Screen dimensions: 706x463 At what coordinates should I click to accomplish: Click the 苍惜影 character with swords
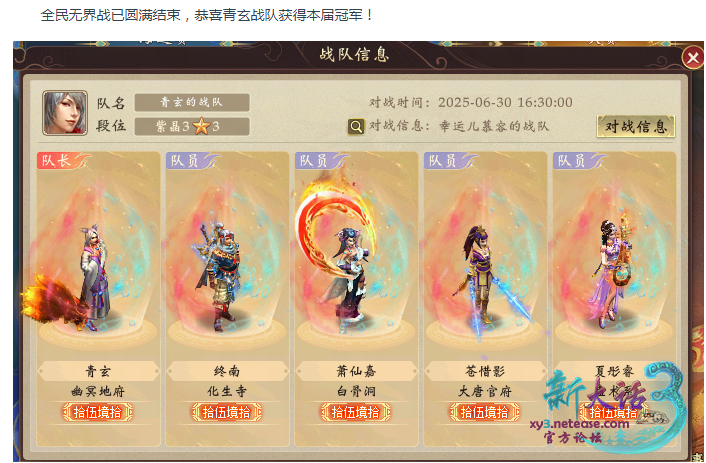coord(484,279)
